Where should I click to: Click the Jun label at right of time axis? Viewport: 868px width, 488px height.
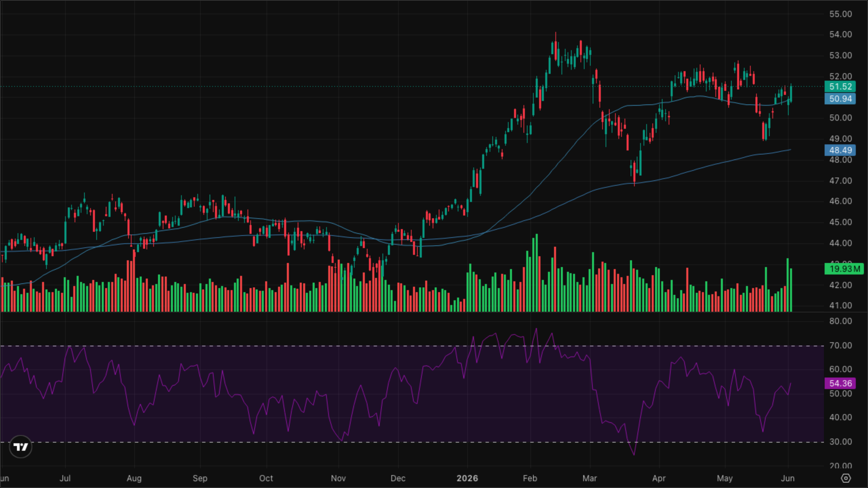[788, 478]
